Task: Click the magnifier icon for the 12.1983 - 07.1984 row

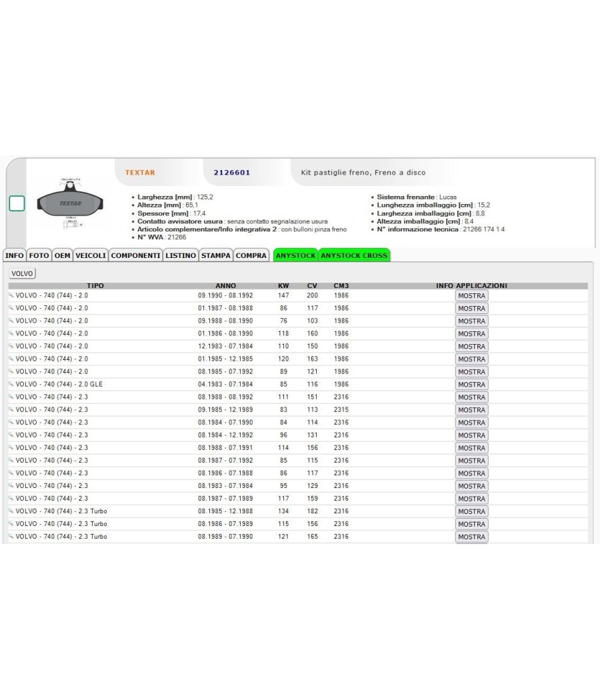Action: (x=11, y=345)
